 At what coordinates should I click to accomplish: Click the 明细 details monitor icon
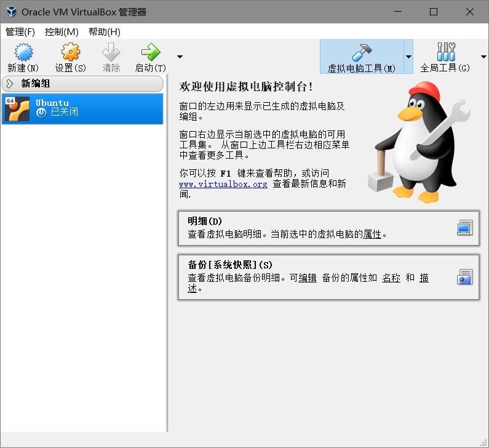[464, 228]
